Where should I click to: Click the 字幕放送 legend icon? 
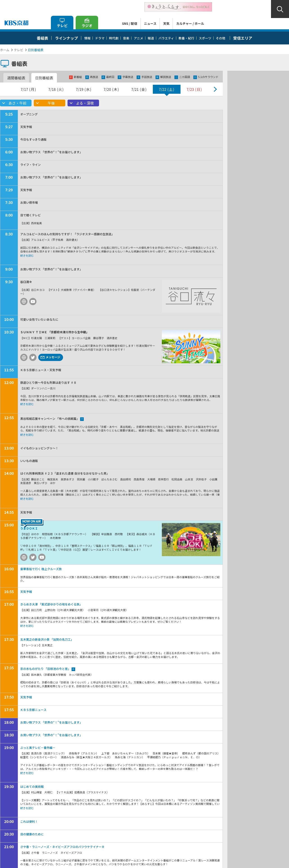tap(120, 77)
